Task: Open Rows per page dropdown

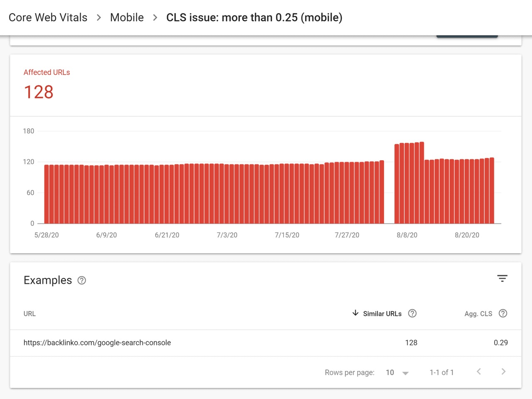Action: point(406,373)
